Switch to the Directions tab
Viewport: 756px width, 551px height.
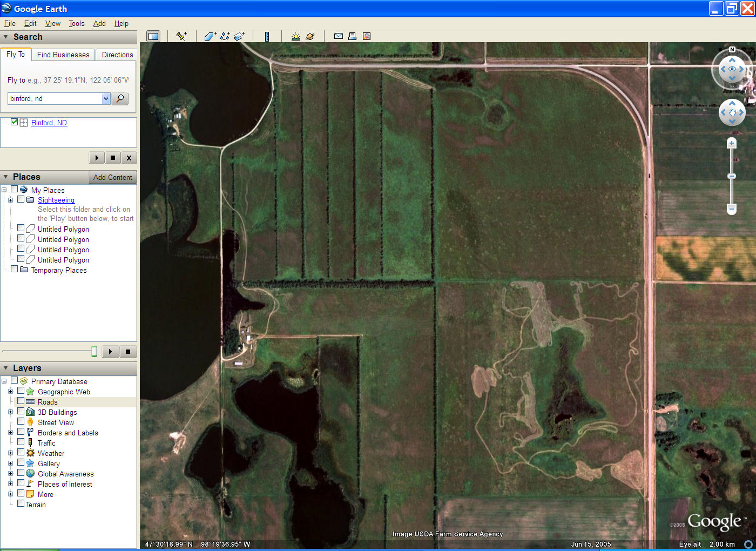pyautogui.click(x=117, y=55)
